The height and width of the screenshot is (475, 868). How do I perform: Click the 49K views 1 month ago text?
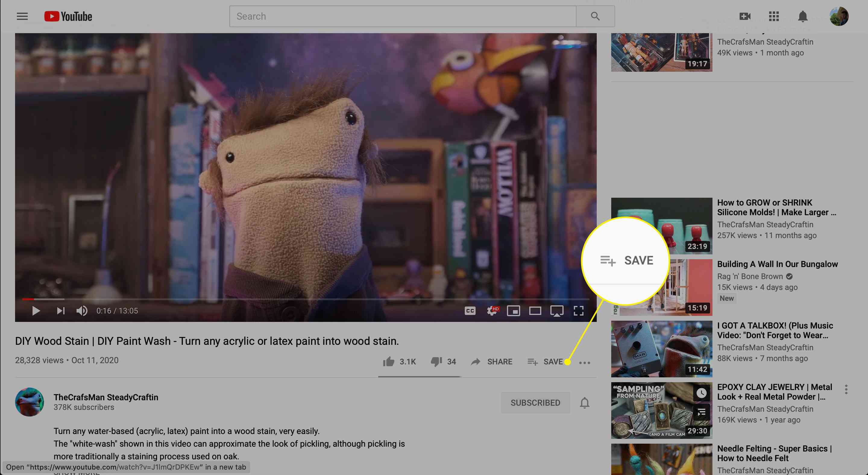coord(760,52)
